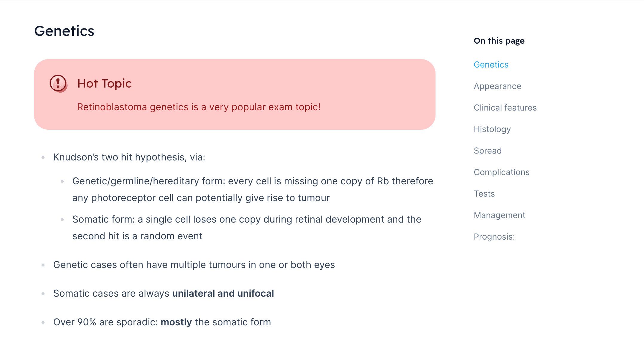Go to the Appearance section
The image size is (644, 340).
click(497, 86)
